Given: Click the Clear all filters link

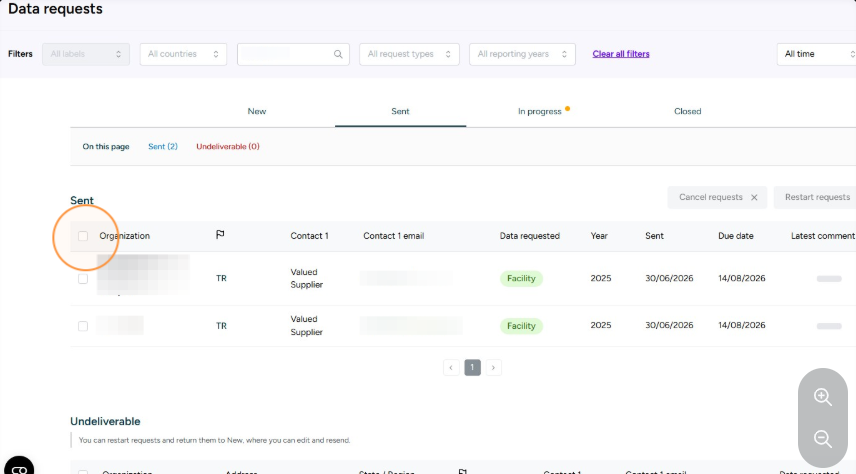Looking at the screenshot, I should pos(621,54).
